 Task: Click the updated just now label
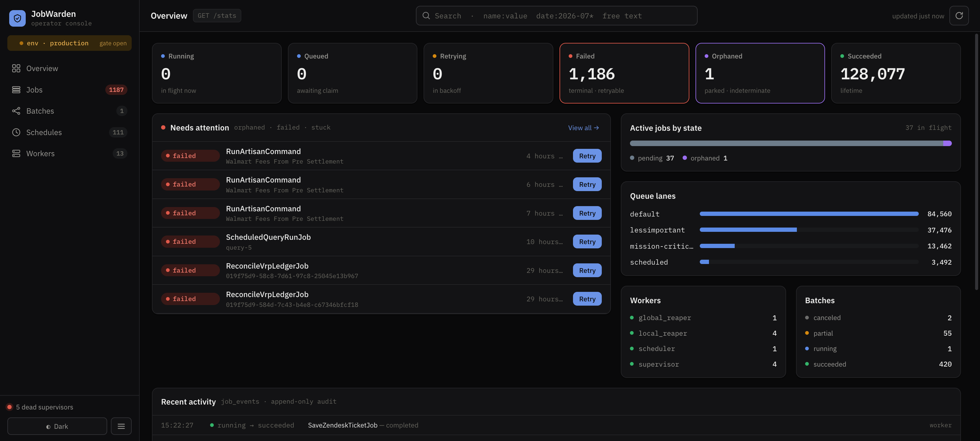(918, 16)
